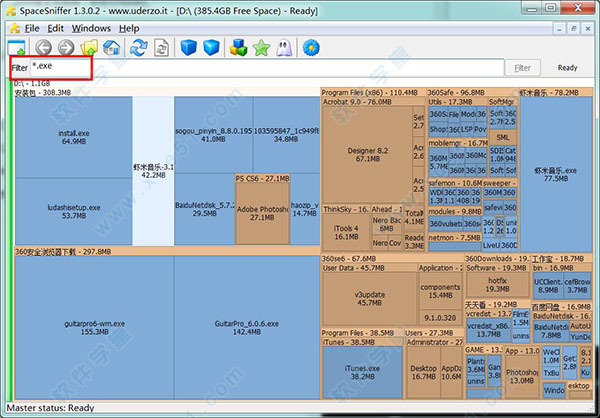Open the Edit menu

[56, 28]
